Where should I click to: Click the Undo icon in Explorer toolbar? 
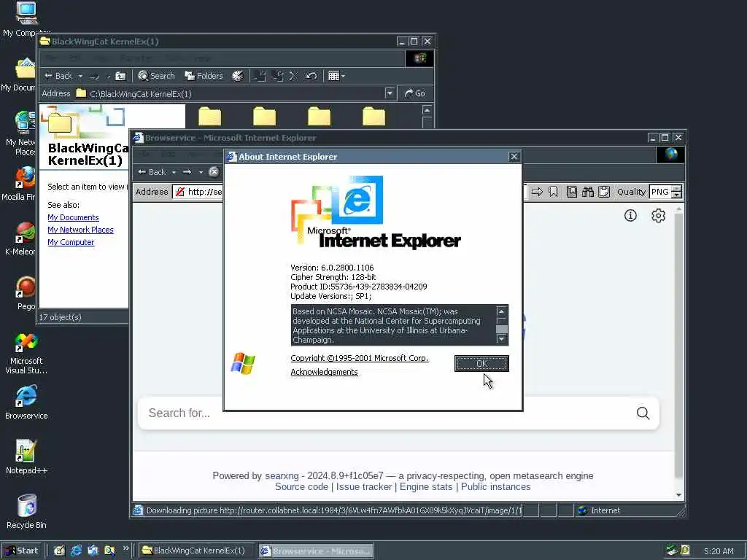click(x=311, y=76)
